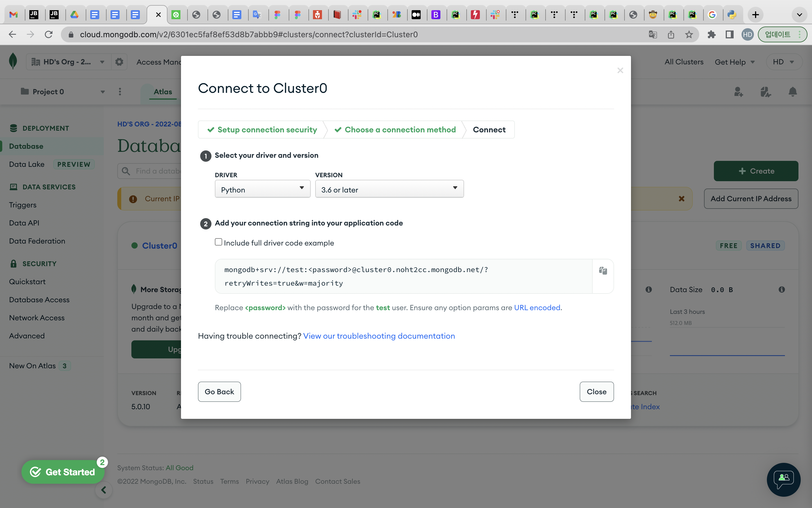Viewport: 812px width, 508px height.
Task: Dismiss the Current IP warning banner
Action: 681,199
